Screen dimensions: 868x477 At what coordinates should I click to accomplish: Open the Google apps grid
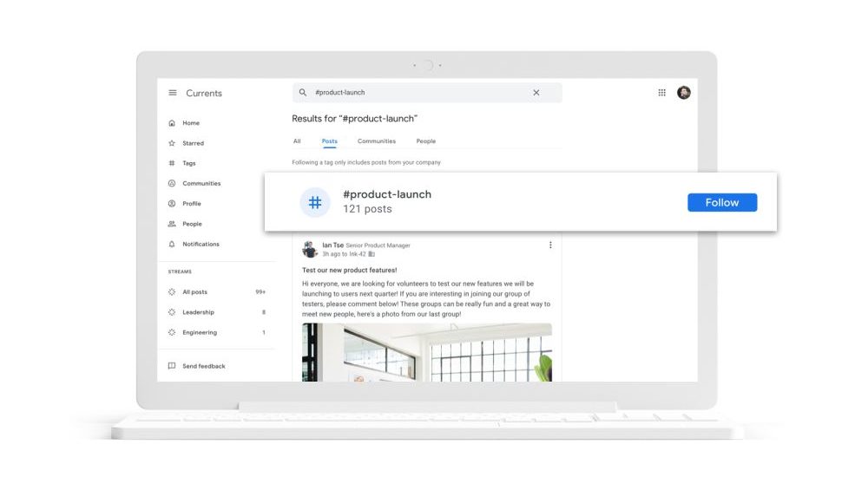pyautogui.click(x=662, y=93)
